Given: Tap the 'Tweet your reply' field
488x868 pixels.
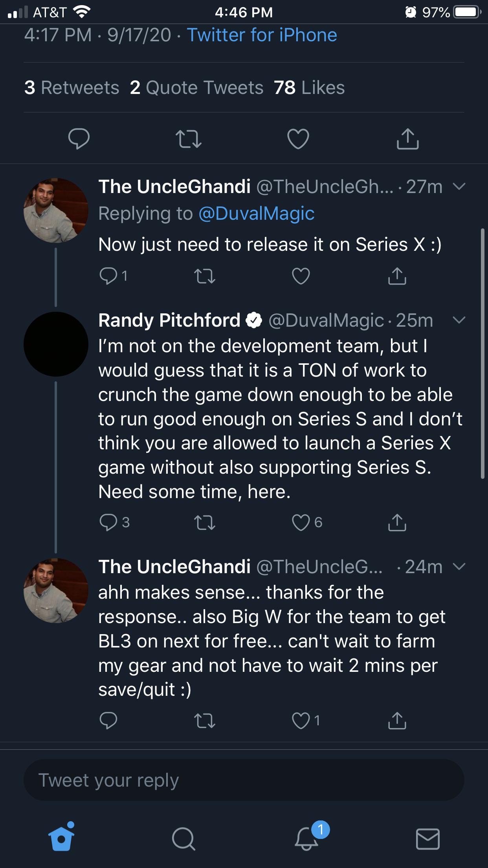Looking at the screenshot, I should pyautogui.click(x=244, y=780).
